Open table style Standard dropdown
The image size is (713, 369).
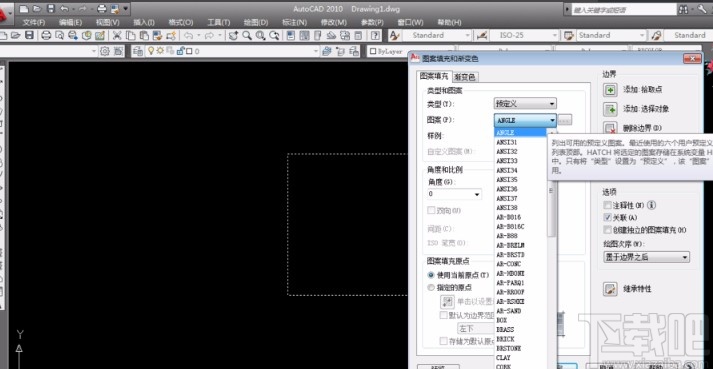pos(612,35)
